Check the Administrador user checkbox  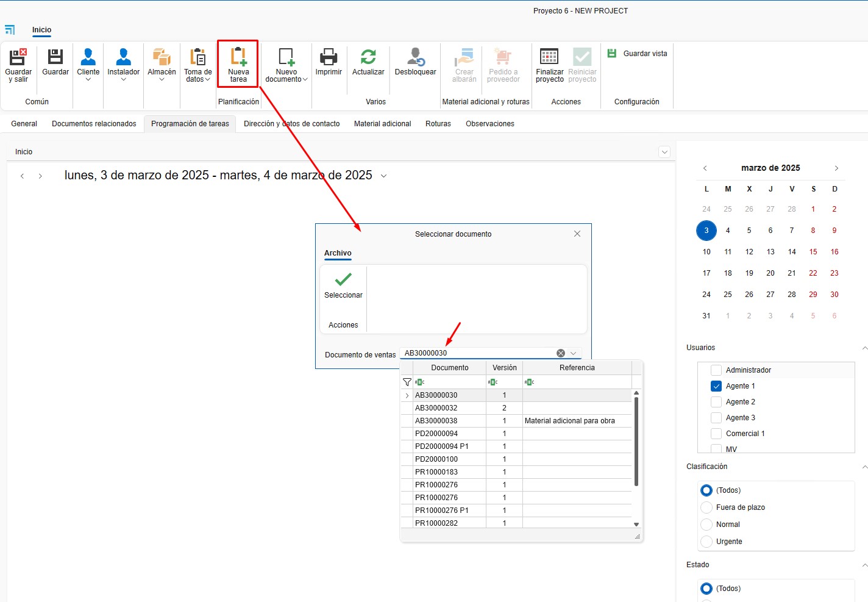coord(716,370)
